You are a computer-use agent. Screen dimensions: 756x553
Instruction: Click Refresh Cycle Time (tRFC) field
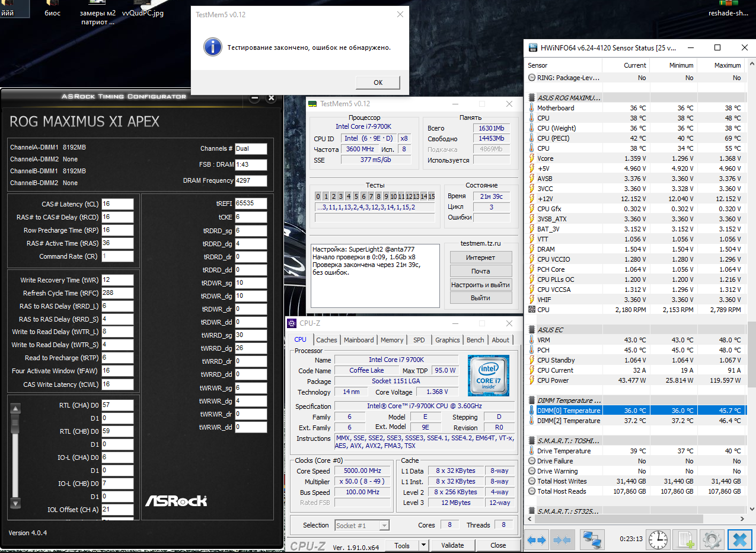[x=117, y=293]
